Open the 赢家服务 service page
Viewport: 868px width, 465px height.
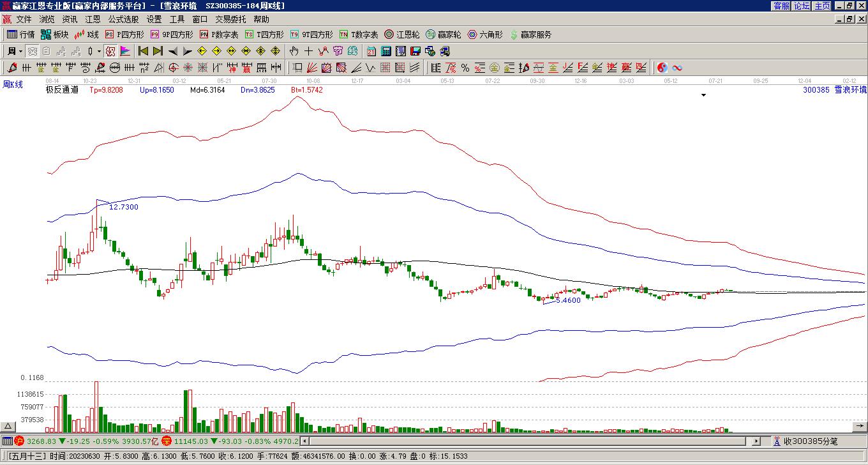[x=530, y=34]
